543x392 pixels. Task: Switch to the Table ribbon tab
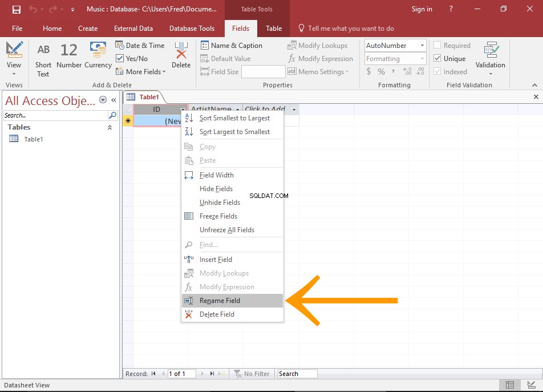click(x=274, y=29)
